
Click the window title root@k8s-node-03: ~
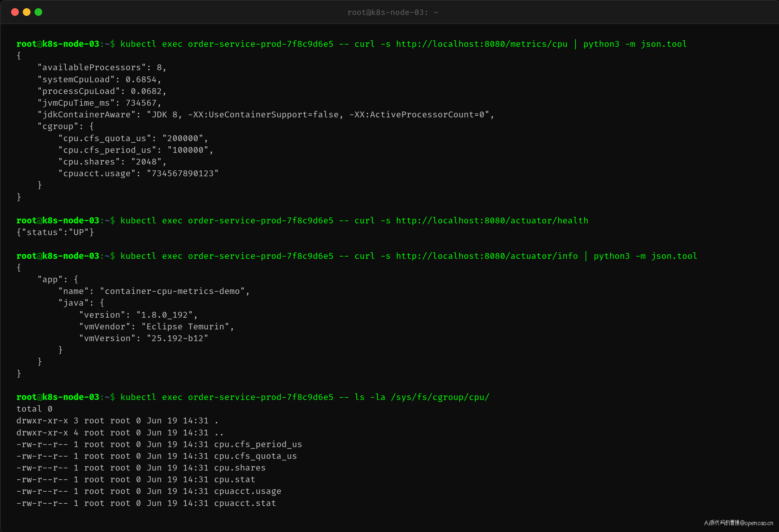tap(392, 12)
